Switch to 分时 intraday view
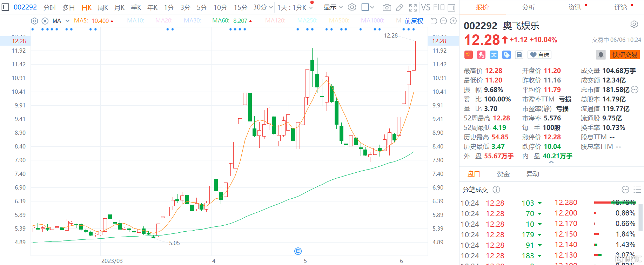The image size is (644, 265). [50, 7]
